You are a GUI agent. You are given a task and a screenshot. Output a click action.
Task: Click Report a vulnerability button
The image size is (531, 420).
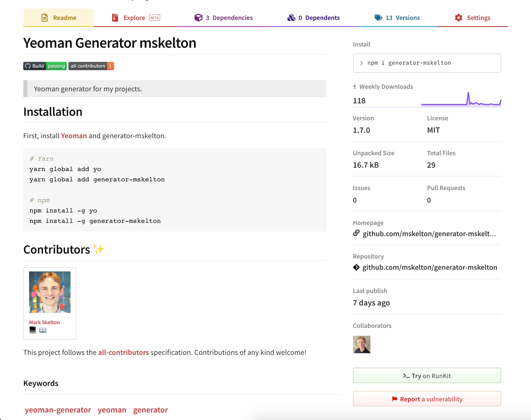tap(427, 399)
